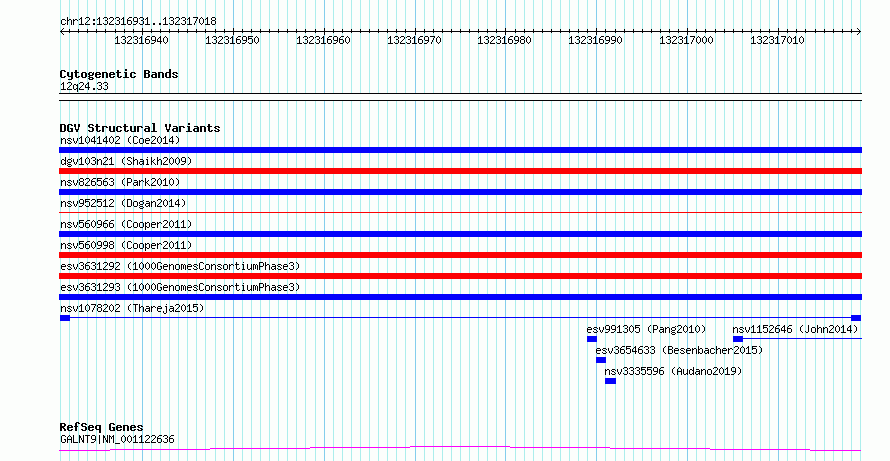Screen dimensions: 890x461
Task: Open the esv3631292 (1000GenomesConsortiumPhase3) label
Action: 180,266
